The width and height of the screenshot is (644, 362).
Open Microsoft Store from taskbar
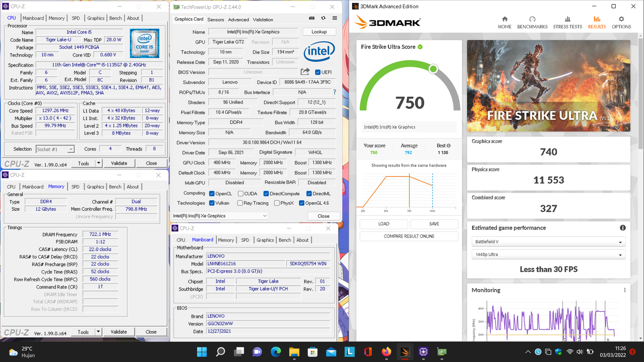coord(313,352)
